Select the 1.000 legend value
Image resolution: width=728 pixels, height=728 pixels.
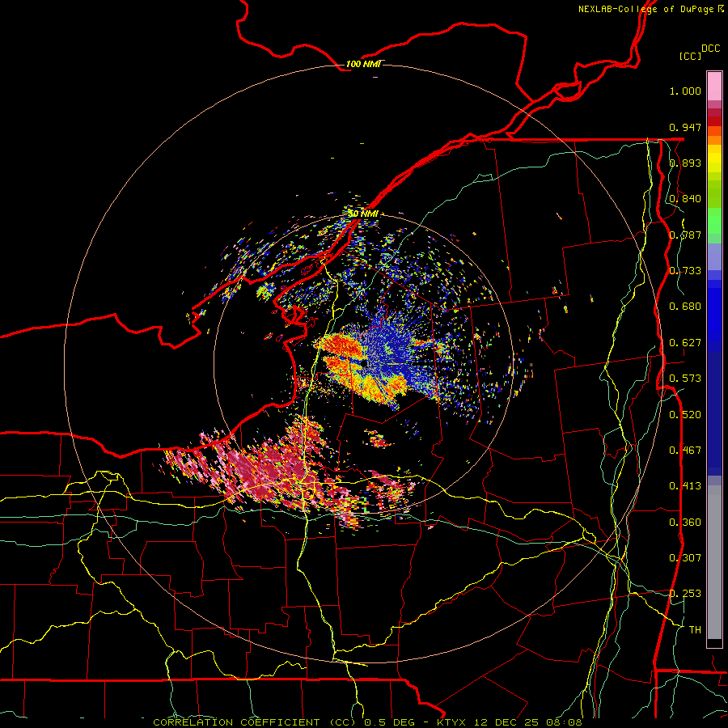point(685,91)
